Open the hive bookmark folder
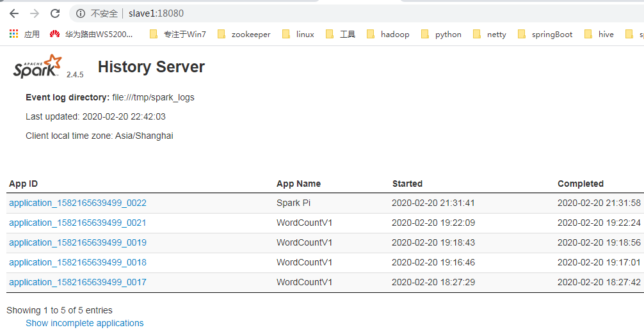644x330 pixels. [x=599, y=34]
